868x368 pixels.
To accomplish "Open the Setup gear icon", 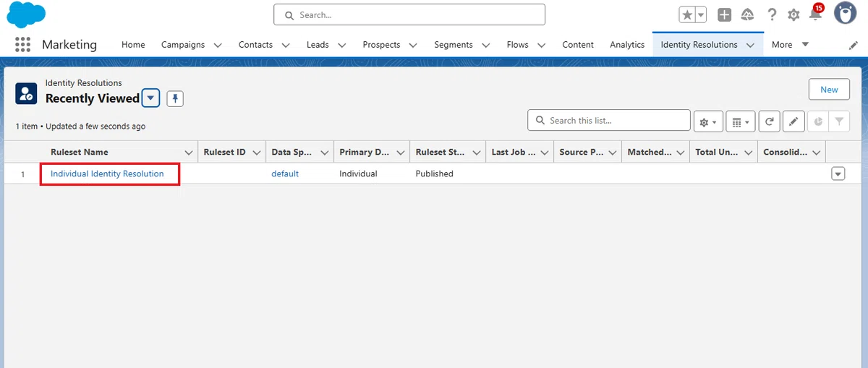I will click(x=793, y=14).
